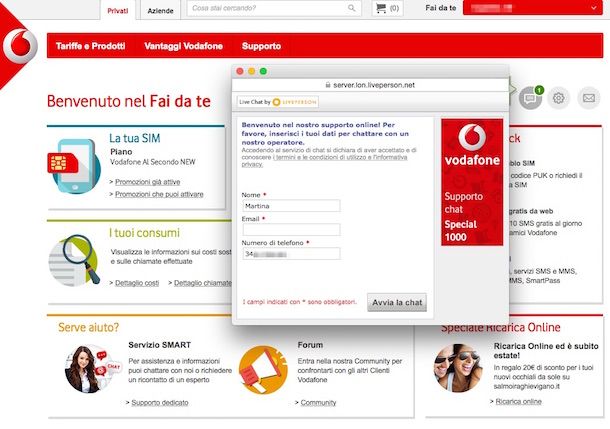Click the search magnifier icon
Image resolution: width=610 pixels, height=429 pixels.
point(352,8)
